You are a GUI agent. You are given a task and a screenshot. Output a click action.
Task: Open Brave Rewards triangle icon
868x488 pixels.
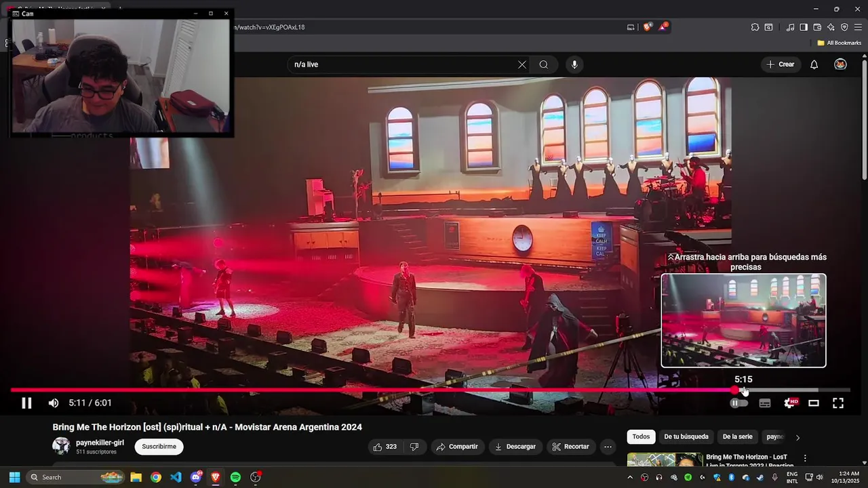tap(663, 27)
